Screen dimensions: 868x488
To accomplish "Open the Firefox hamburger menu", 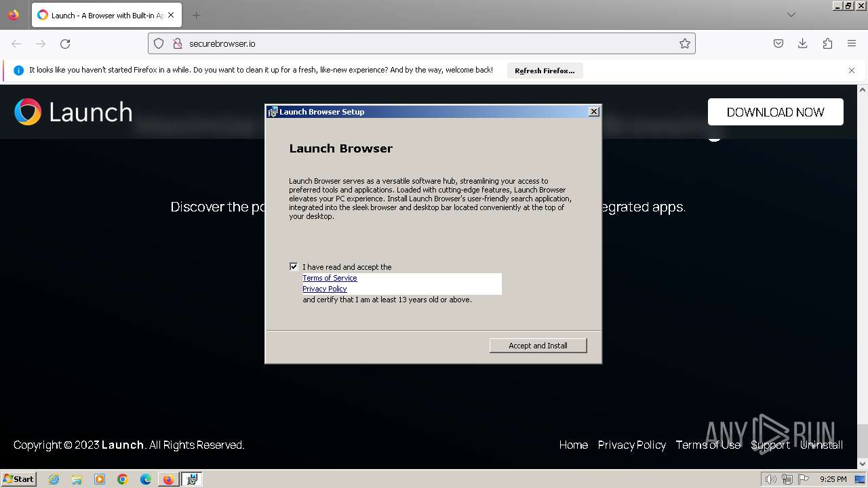I will point(852,43).
